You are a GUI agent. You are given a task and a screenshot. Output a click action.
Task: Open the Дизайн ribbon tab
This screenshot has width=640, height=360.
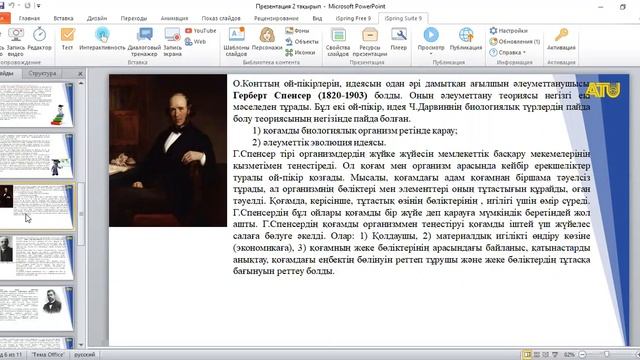pos(97,18)
